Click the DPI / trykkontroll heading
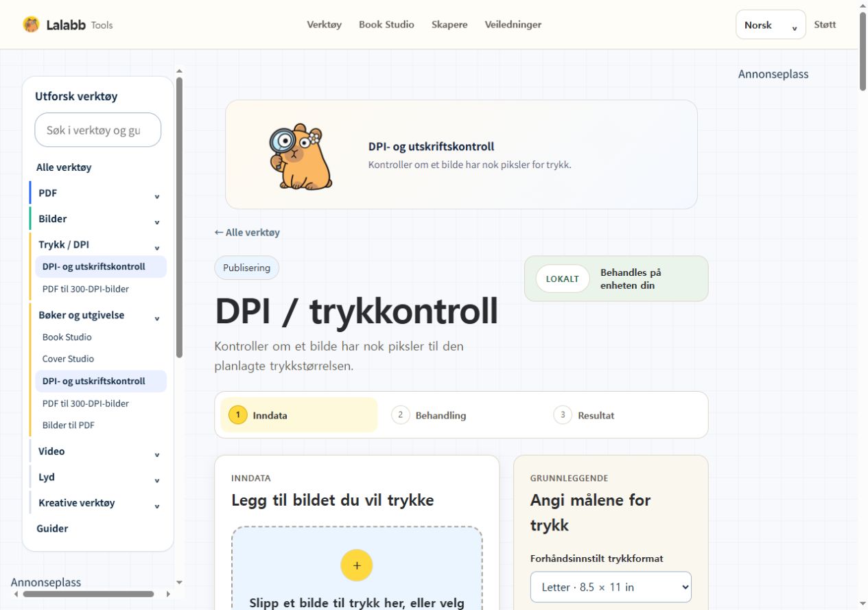The height and width of the screenshot is (610, 868). pos(356,311)
